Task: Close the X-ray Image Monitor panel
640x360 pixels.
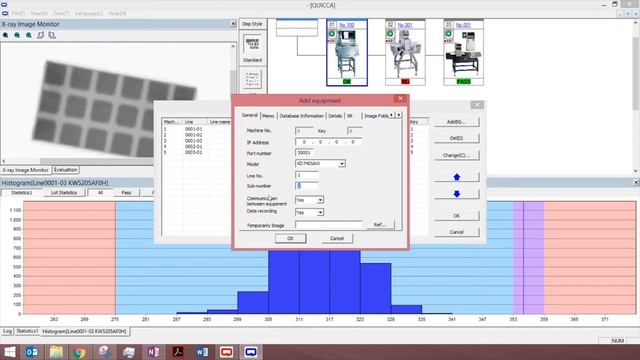Action: (x=233, y=24)
